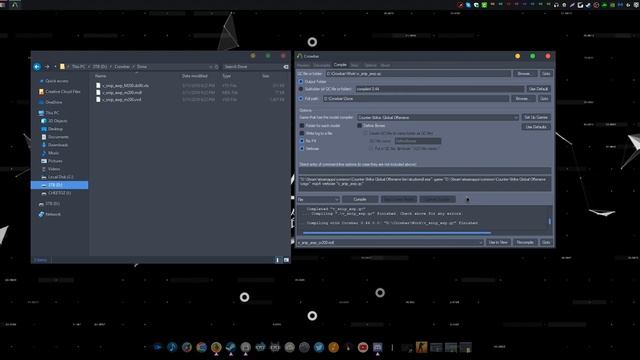Viewport: 640px width, 360px height.
Task: Open Music folder in sidebar
Action: click(x=50, y=153)
